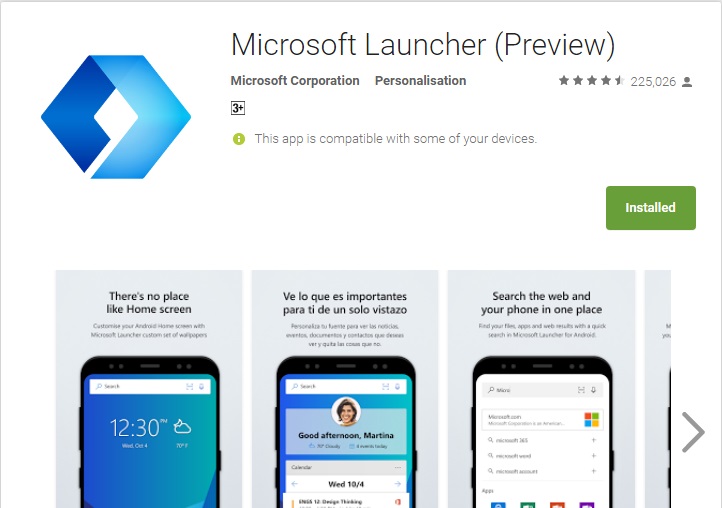Viewport: 722px width, 508px height.
Task: Click the next screenshots chevron arrow
Action: coord(693,432)
